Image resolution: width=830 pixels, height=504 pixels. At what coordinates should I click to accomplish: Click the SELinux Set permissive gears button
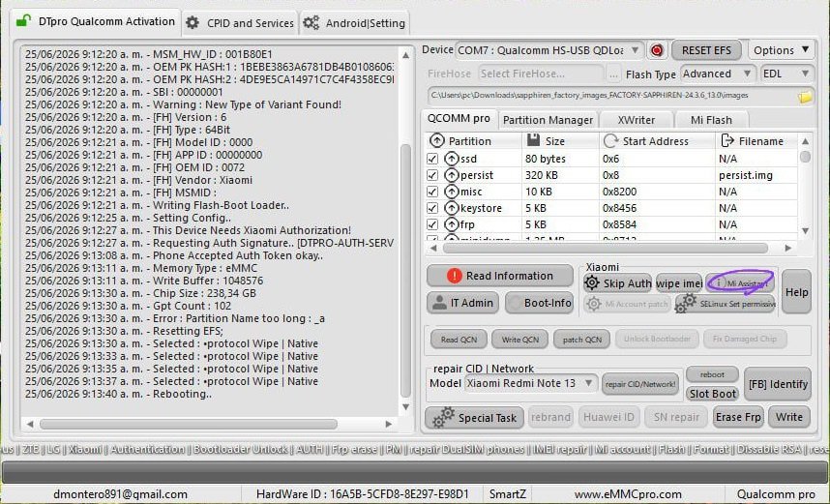click(726, 304)
